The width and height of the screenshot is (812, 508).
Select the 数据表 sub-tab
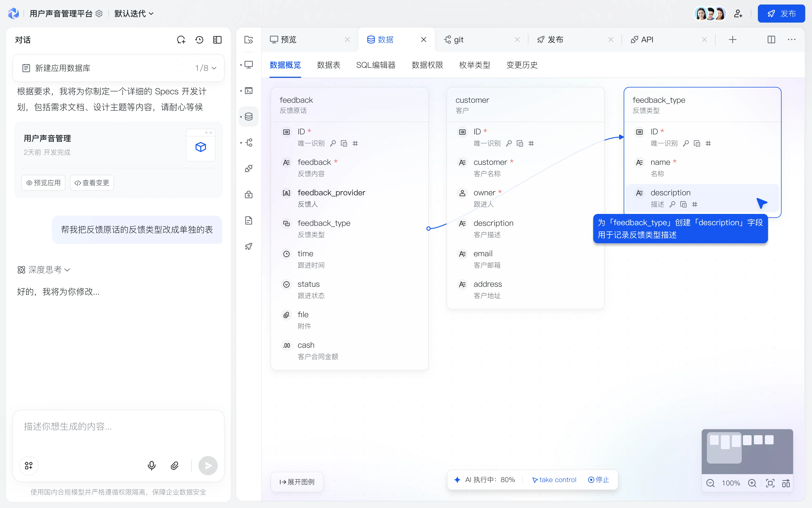click(328, 65)
